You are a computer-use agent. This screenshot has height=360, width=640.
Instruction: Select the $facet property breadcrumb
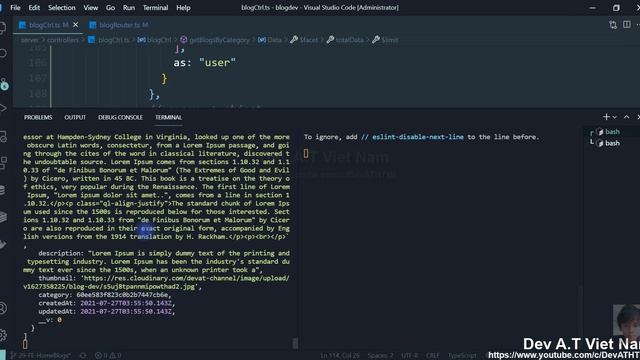304,40
